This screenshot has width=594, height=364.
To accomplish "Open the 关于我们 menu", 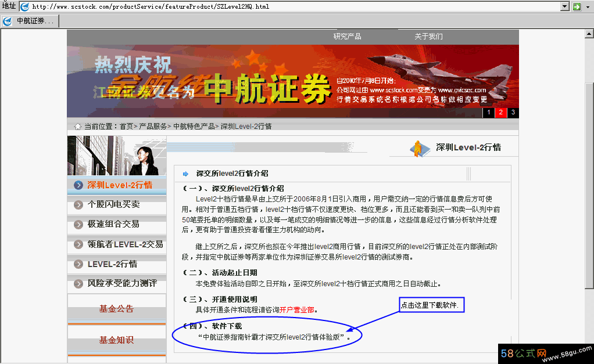I will 428,37.
